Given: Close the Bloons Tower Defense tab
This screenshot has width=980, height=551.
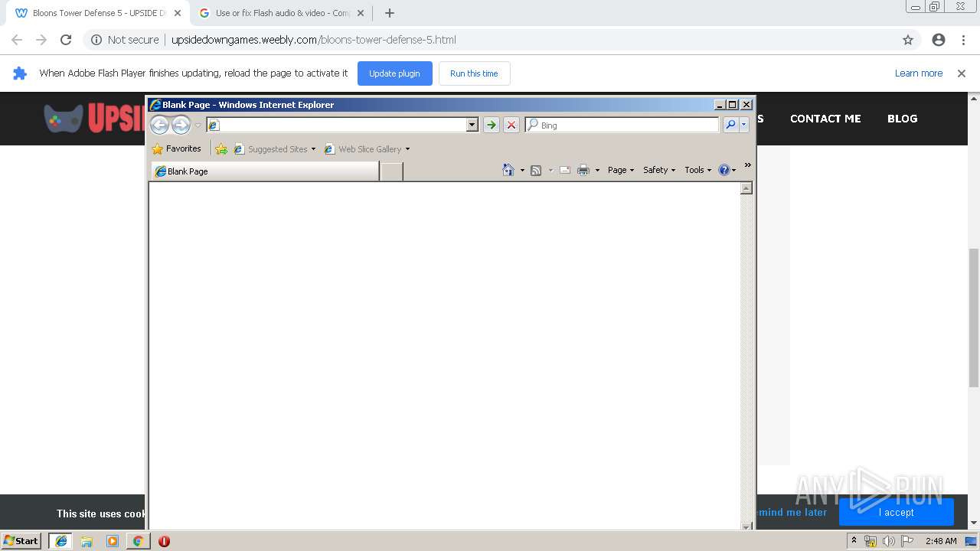Looking at the screenshot, I should 178,13.
